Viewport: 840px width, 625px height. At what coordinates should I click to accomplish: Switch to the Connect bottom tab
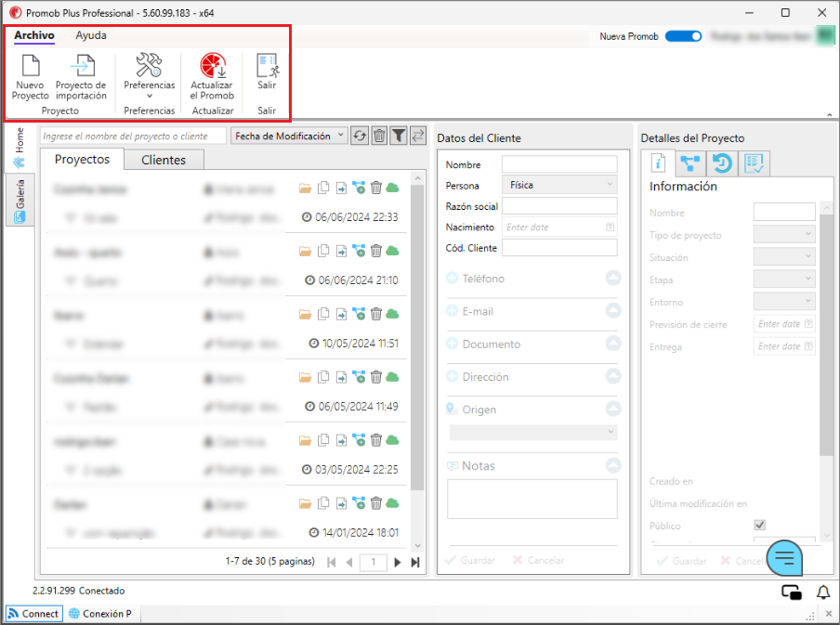click(x=33, y=614)
